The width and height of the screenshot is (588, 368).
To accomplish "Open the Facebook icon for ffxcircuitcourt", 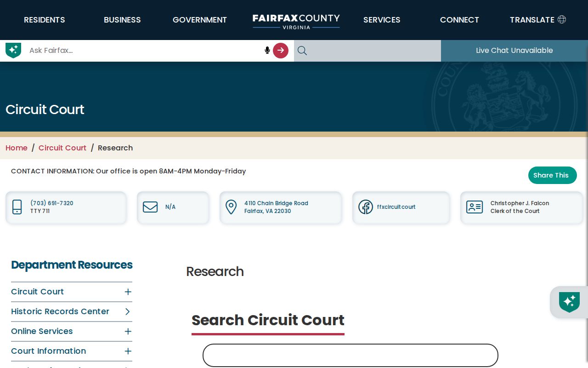I will coord(366,207).
